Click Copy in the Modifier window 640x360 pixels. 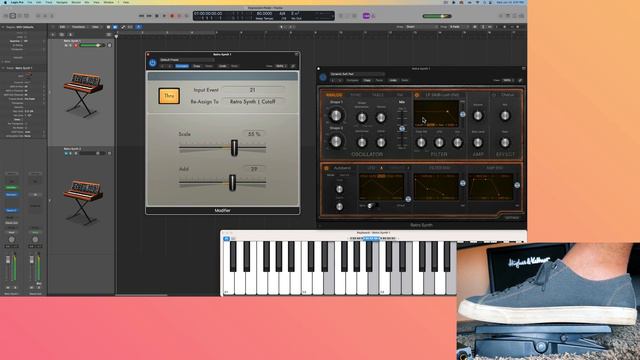tap(197, 66)
